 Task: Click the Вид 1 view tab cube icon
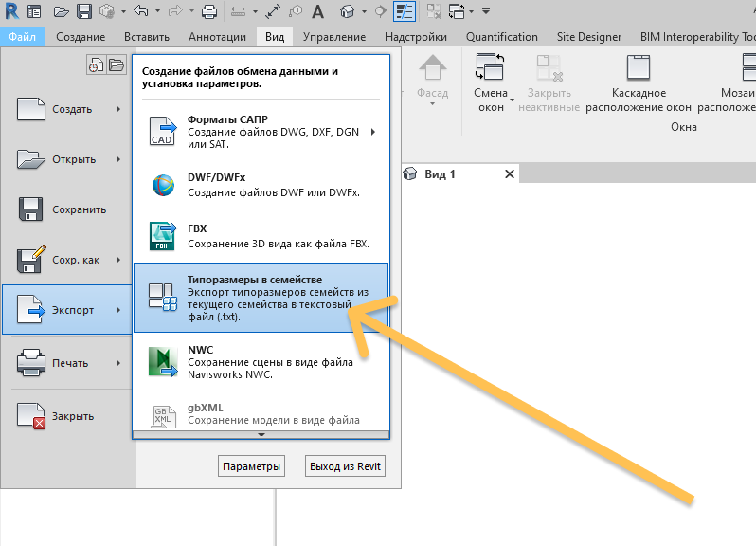(410, 174)
